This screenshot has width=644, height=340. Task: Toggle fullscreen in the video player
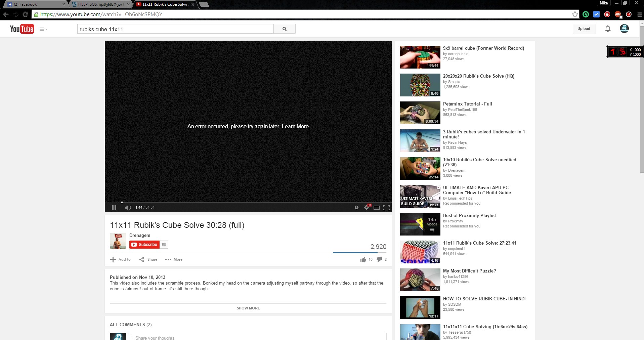pyautogui.click(x=387, y=208)
